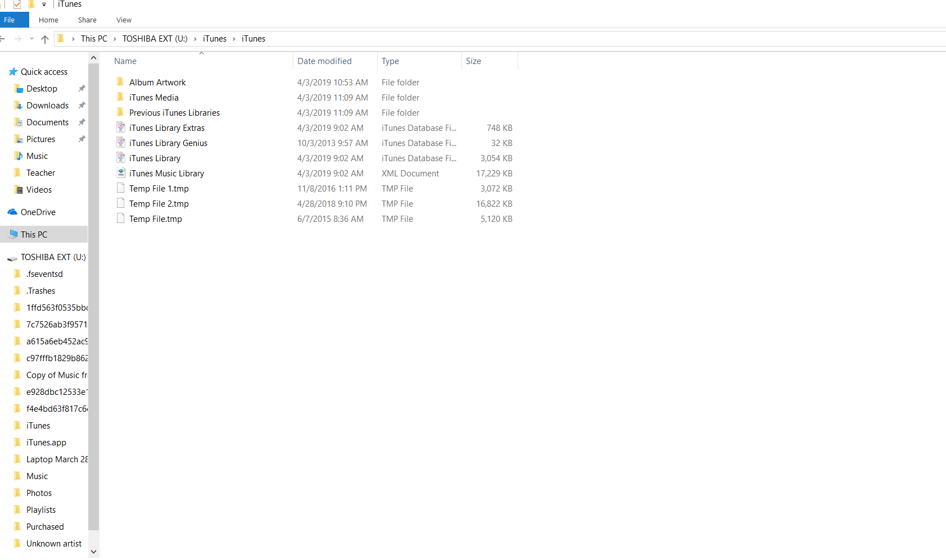Expand breadcrumb chevron after TOSHIBA EXT (U:)
The image size is (946, 560).
pyautogui.click(x=195, y=39)
